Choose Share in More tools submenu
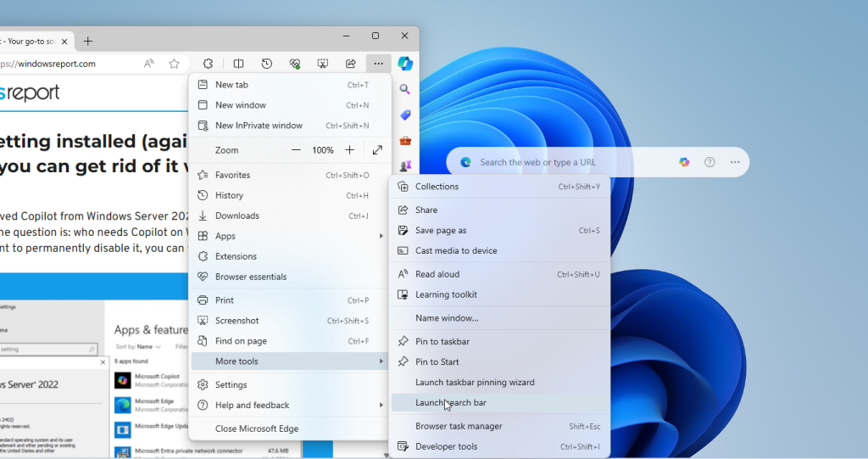The image size is (868, 459). (x=500, y=210)
